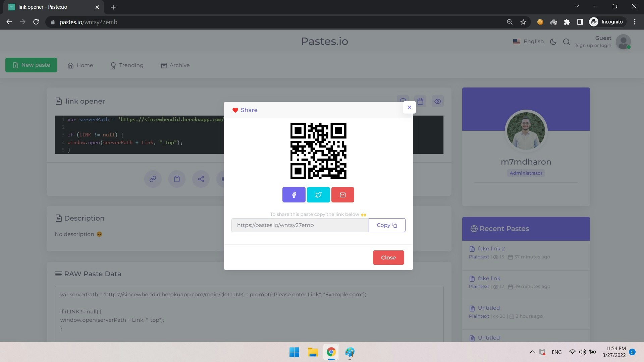Open the Guest account menu
This screenshot has width=644, height=362.
tap(623, 42)
